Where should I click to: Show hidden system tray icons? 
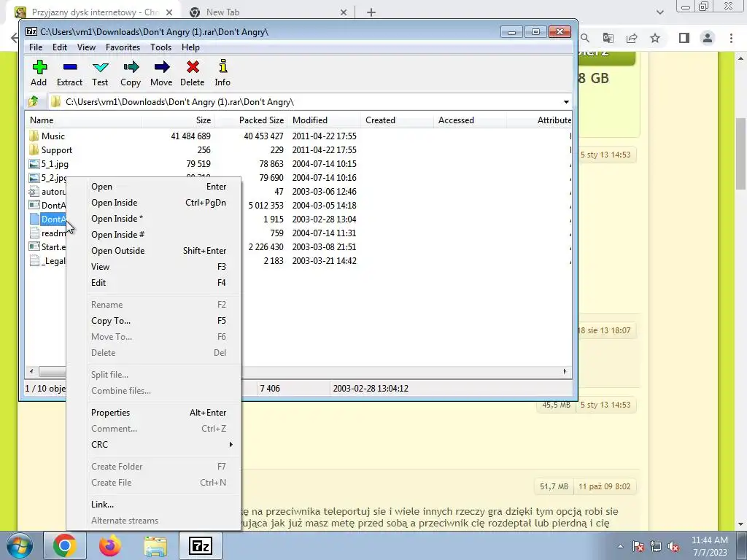pyautogui.click(x=620, y=547)
